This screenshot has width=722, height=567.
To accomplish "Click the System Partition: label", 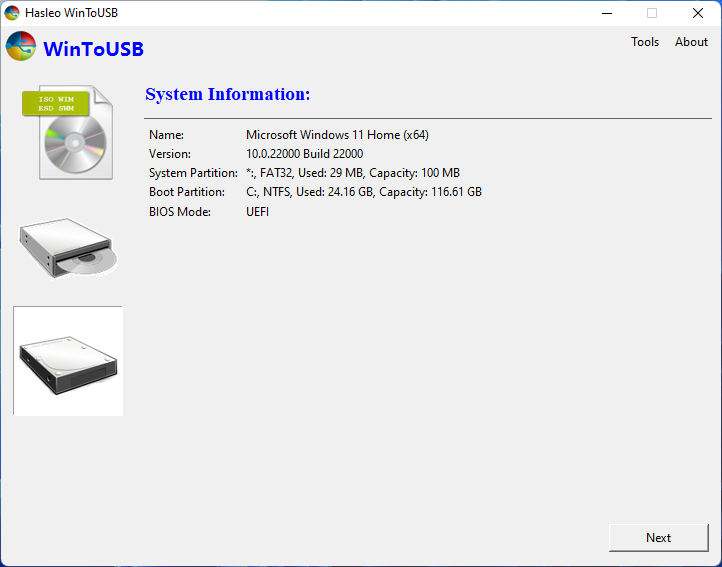I will click(193, 173).
